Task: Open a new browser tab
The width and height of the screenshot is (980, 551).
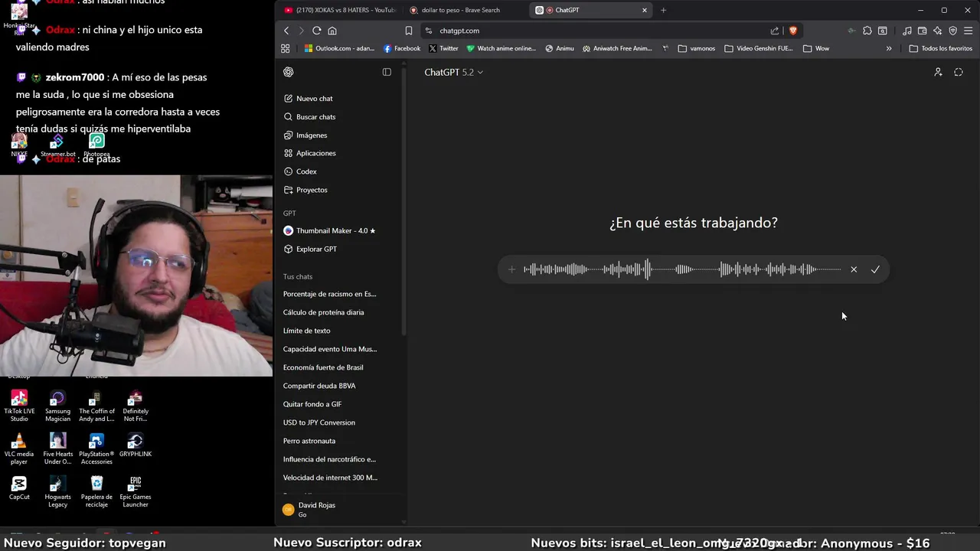Action: pyautogui.click(x=663, y=10)
